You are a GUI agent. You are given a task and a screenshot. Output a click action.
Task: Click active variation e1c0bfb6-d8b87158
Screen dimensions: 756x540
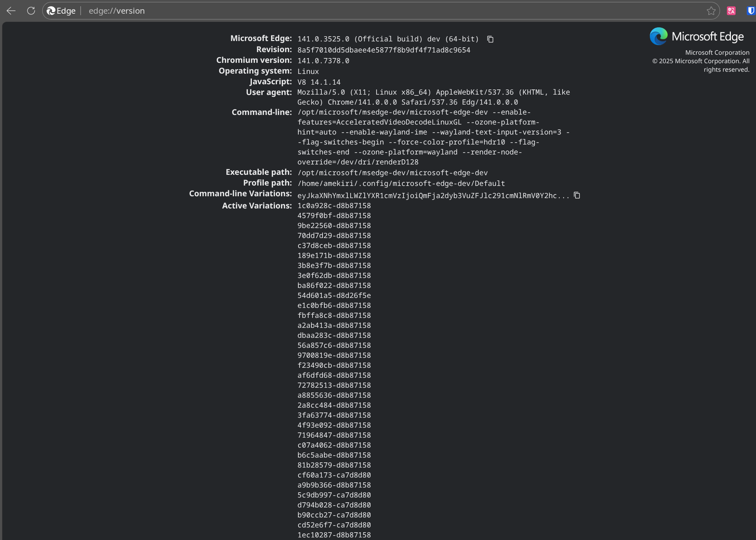[334, 305]
